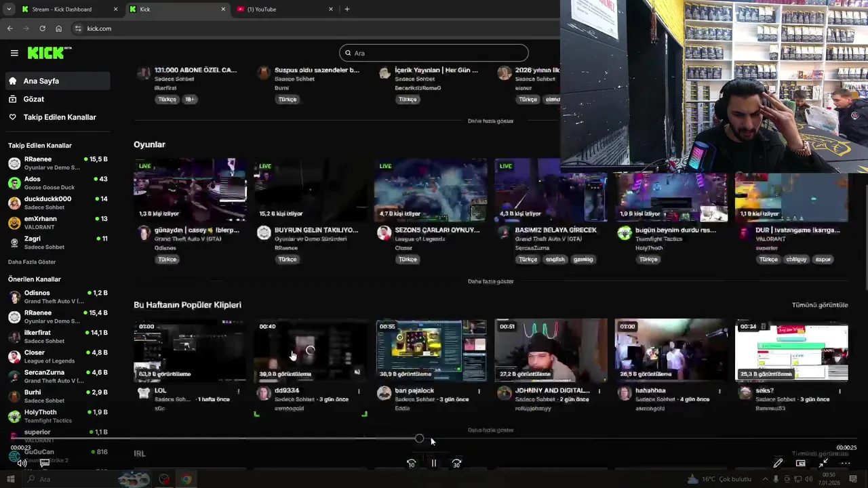Open the captions icon in video player
Screen dimensions: 868x488
coord(44,464)
